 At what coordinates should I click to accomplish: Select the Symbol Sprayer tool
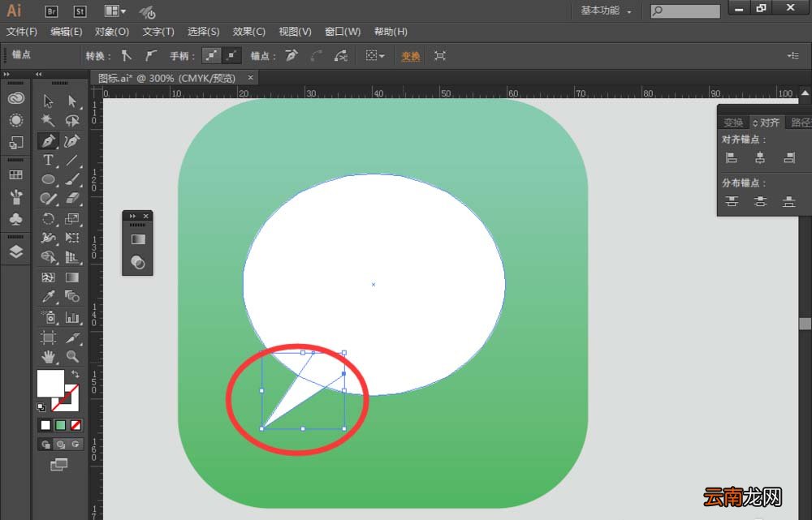tap(48, 316)
